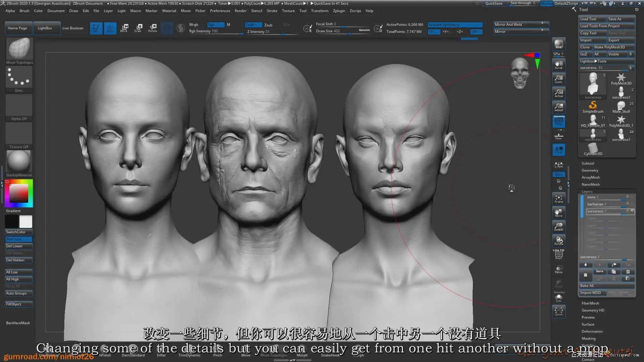Expand the Geometry section
This screenshot has height=362, width=644.
590,170
